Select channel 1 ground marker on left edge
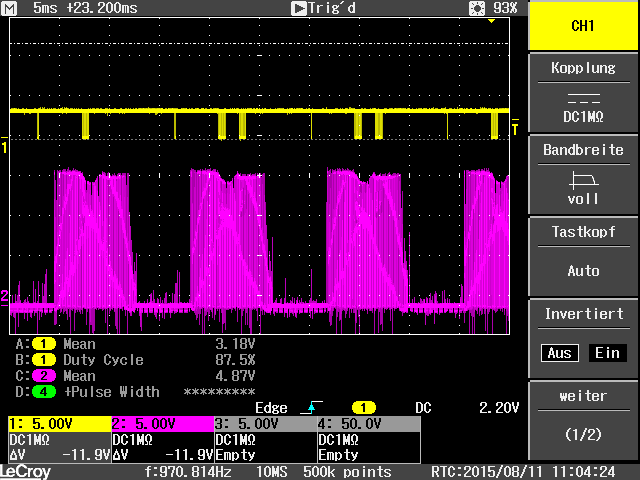The width and height of the screenshot is (640, 480). click(x=4, y=145)
